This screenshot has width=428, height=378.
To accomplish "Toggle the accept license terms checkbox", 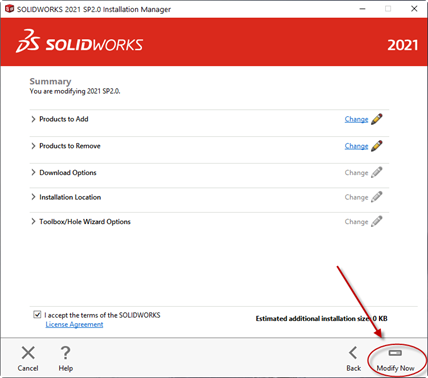I will [37, 314].
